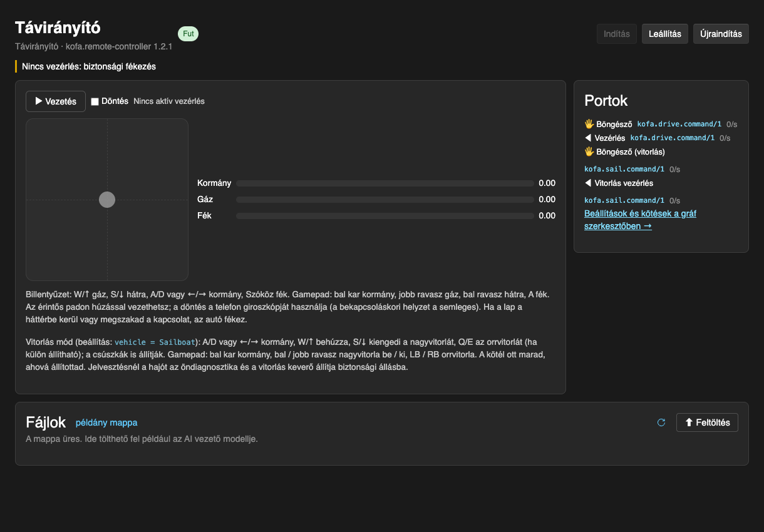The image size is (764, 532).
Task: Click the grey joystick knob on the touch pad
Action: 107,200
